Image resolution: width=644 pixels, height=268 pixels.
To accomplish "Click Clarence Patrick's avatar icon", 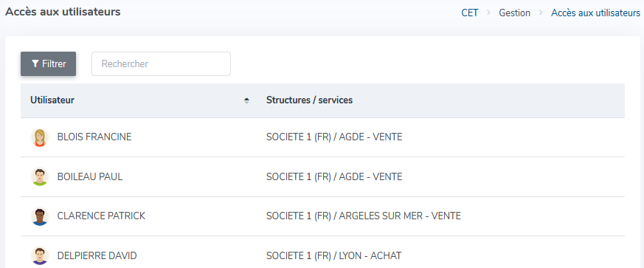I will [40, 216].
